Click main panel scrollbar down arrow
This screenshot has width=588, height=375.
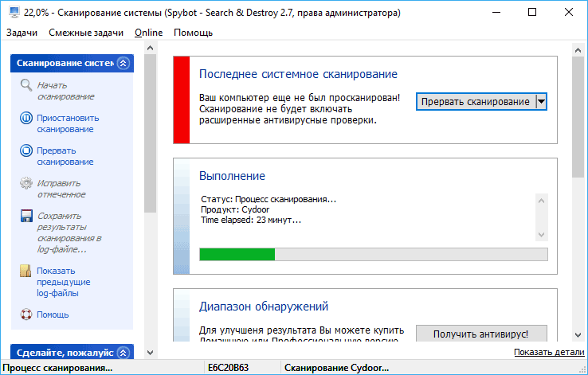coord(578,335)
